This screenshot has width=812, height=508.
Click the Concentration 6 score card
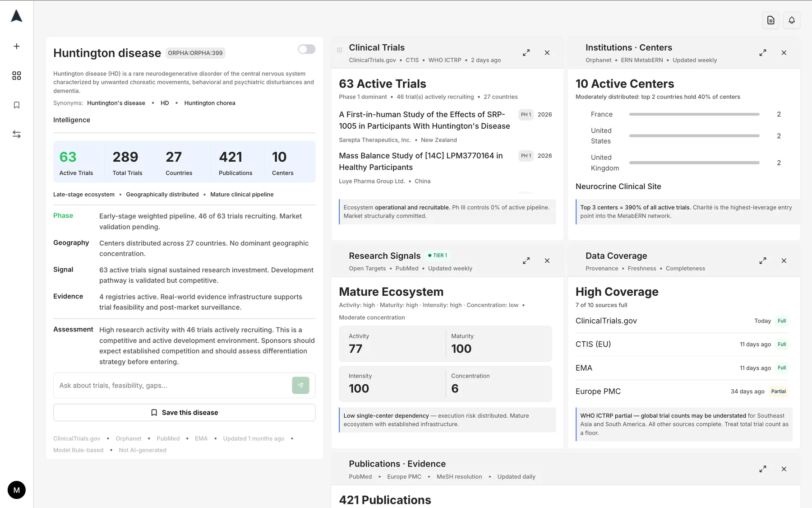499,383
